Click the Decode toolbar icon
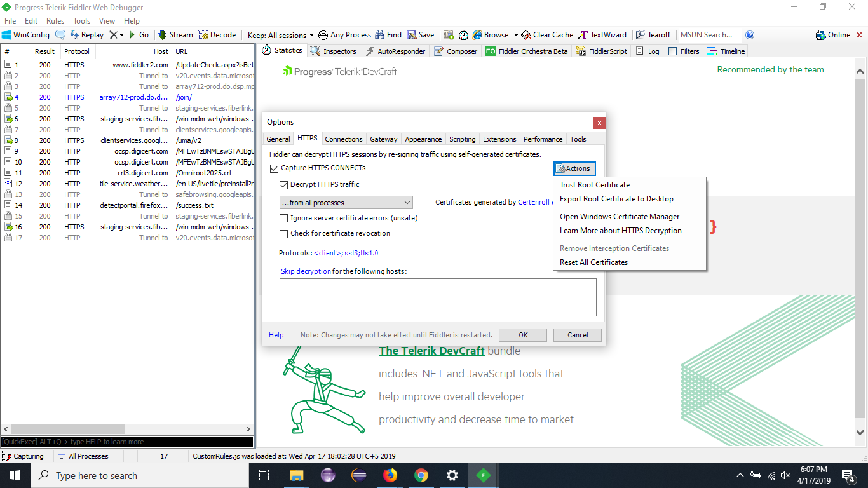This screenshot has height=488, width=868. 217,35
